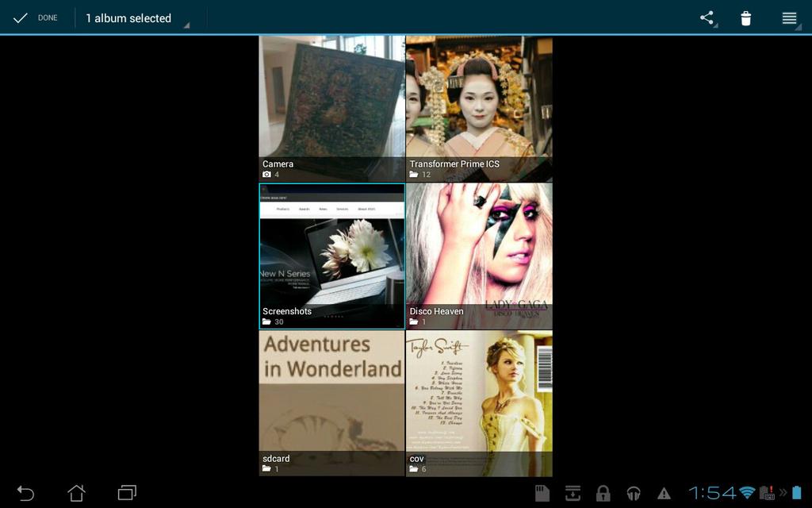Tap the keyboard dock alert icon
The image size is (812, 508).
point(767,492)
